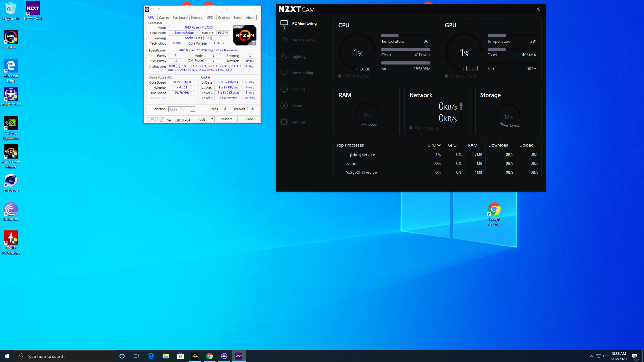
Task: Open the Socket #1 selection dropdown
Action: (182, 109)
